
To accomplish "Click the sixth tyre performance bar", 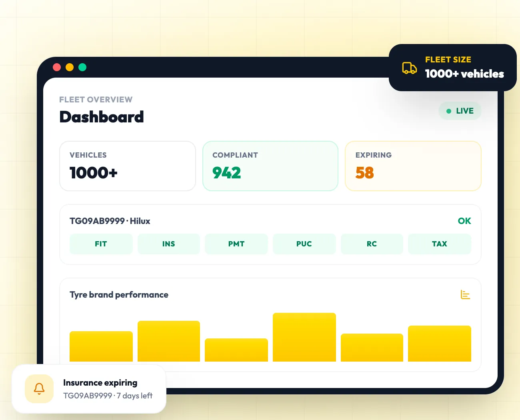I will click(440, 344).
